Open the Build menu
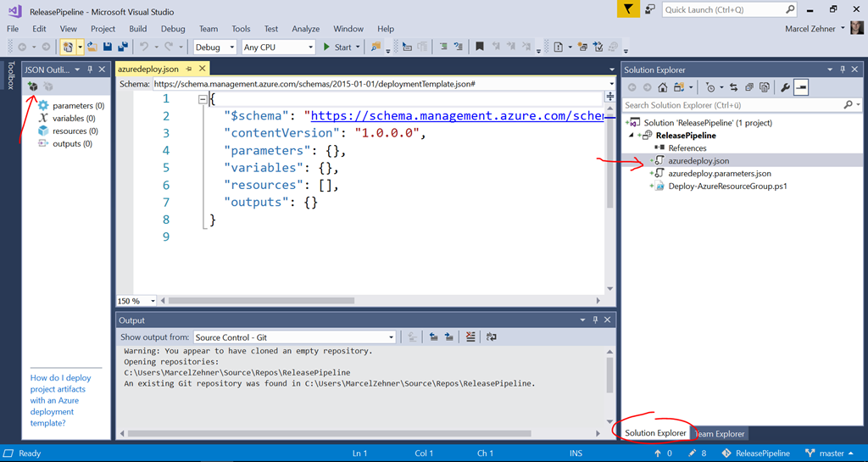Screen dimensions: 868x462 click(137, 29)
